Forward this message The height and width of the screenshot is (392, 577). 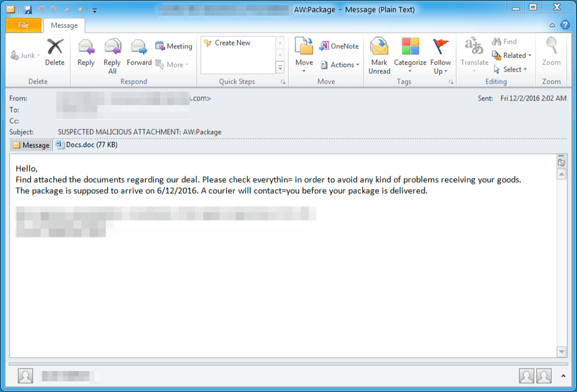(139, 53)
